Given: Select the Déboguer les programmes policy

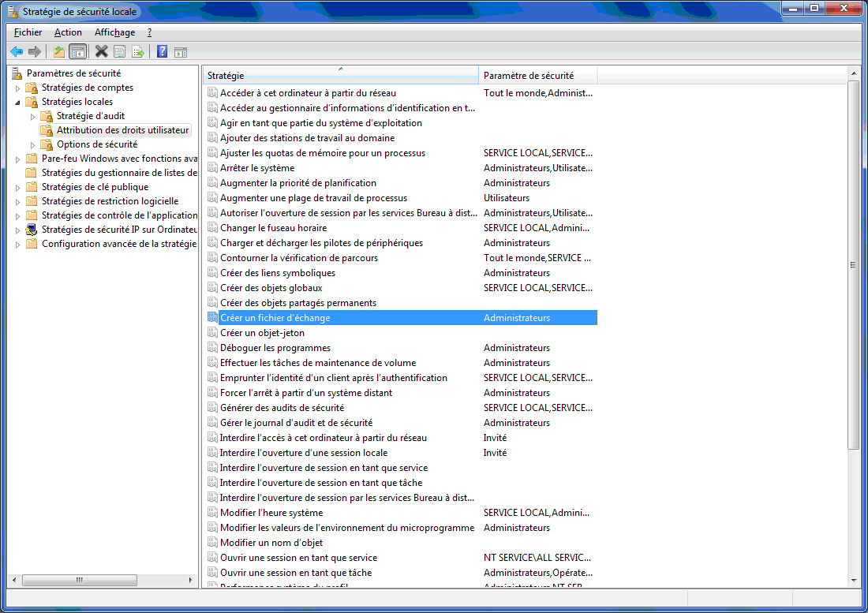Looking at the screenshot, I should tap(275, 348).
